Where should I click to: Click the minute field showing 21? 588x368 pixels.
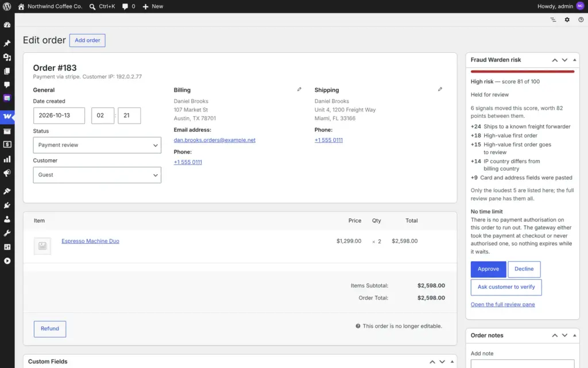tap(129, 116)
